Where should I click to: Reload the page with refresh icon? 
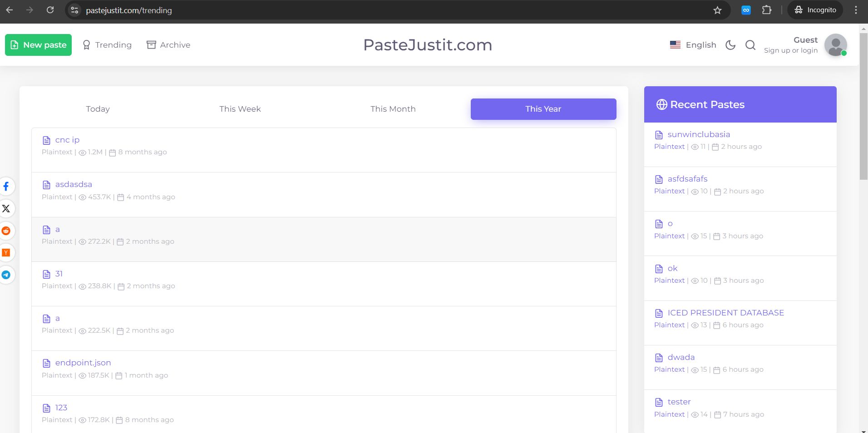coord(50,10)
